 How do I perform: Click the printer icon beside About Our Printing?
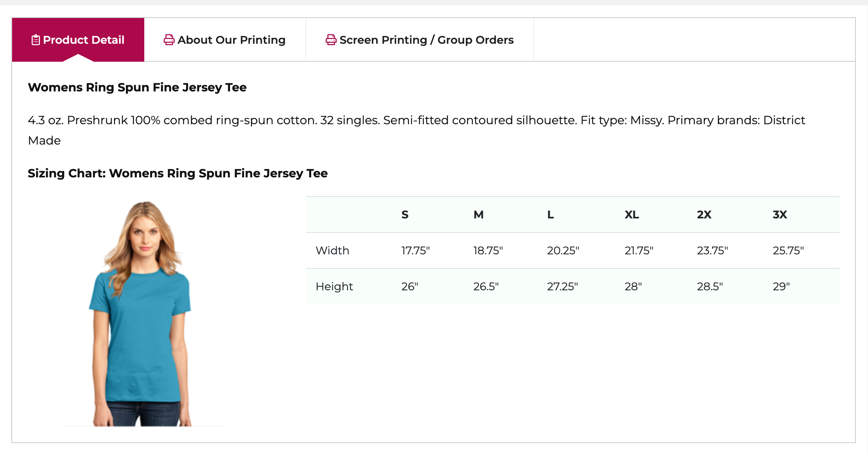(169, 40)
